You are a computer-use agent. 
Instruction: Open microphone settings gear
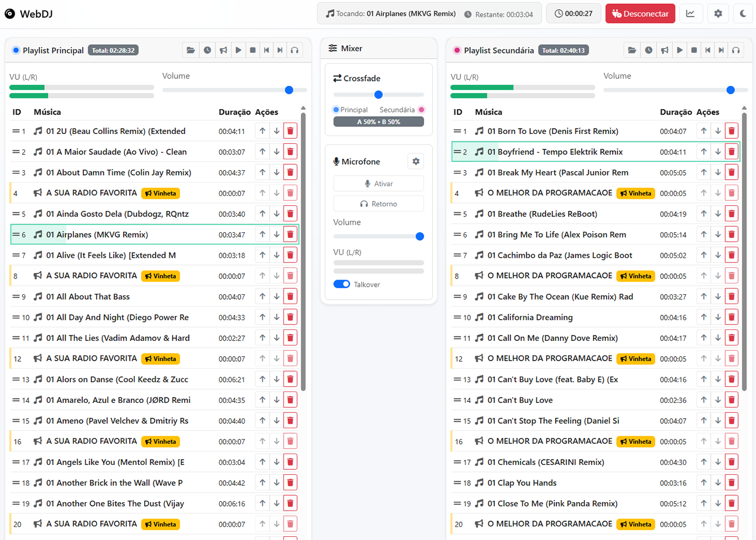(x=416, y=161)
